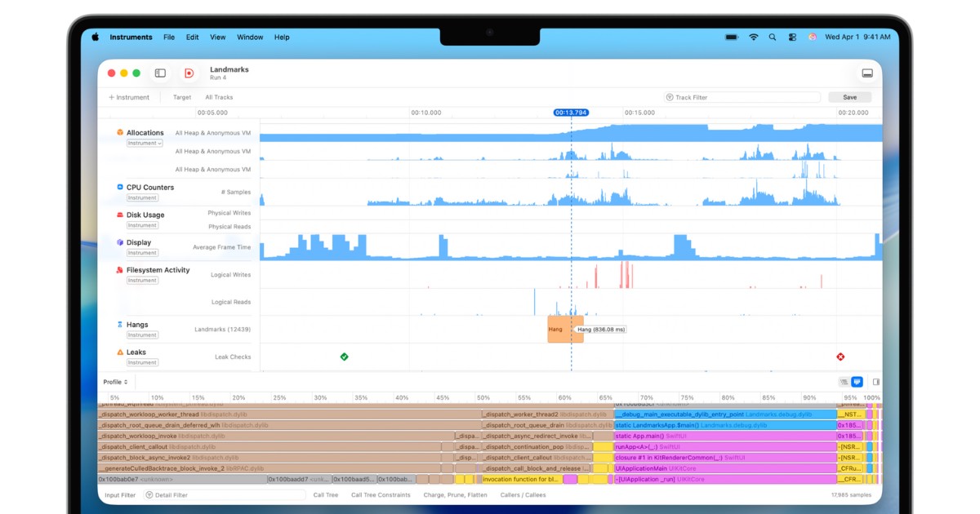Viewport: 980px width, 514px height.
Task: Open the Profile dropdown selector
Action: [115, 382]
